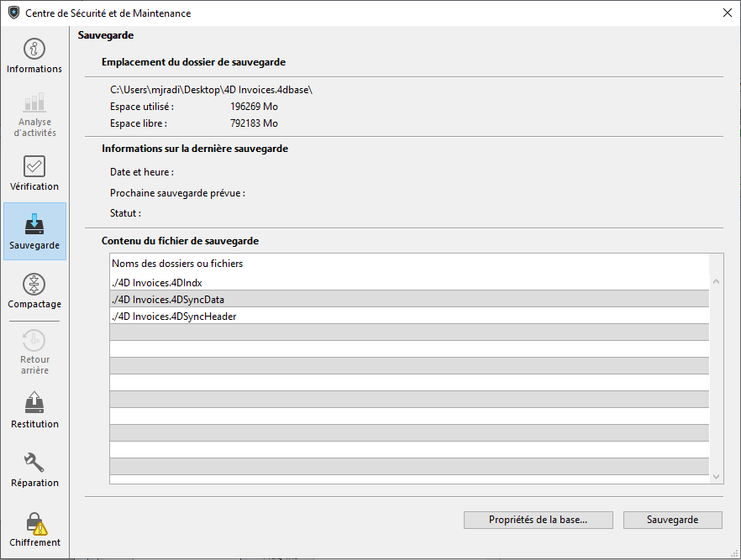741x560 pixels.
Task: Select the ./4D Invoices.4DSyncData row
Action: [167, 299]
